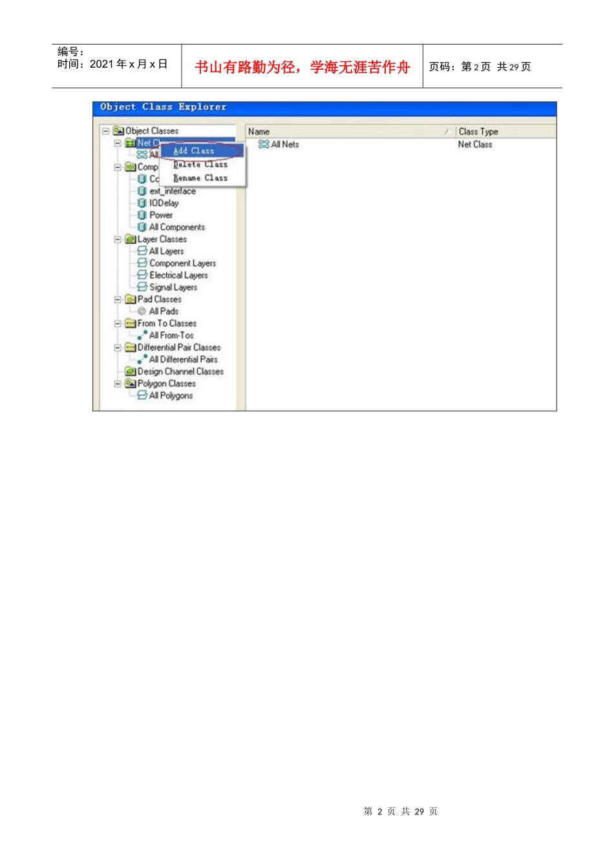The width and height of the screenshot is (614, 868).
Task: Click the All Layers icon
Action: coord(142,251)
